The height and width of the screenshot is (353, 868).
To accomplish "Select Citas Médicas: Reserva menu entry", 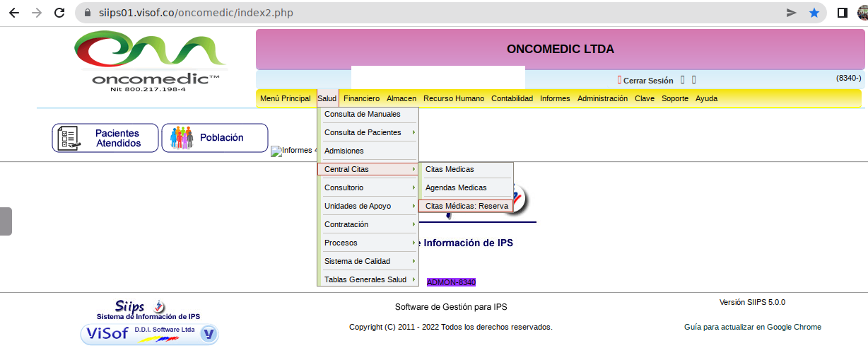I will point(467,206).
